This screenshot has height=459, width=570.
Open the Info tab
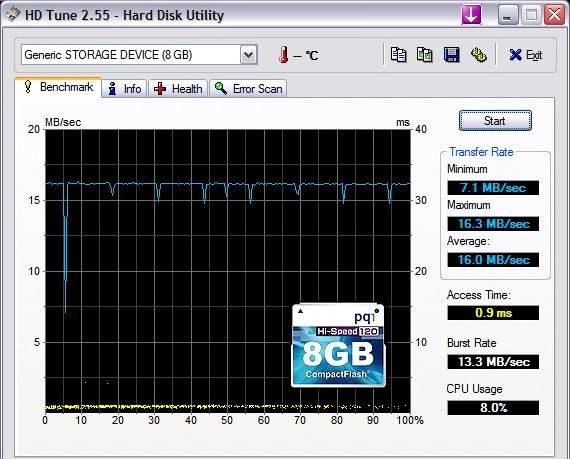tap(124, 88)
